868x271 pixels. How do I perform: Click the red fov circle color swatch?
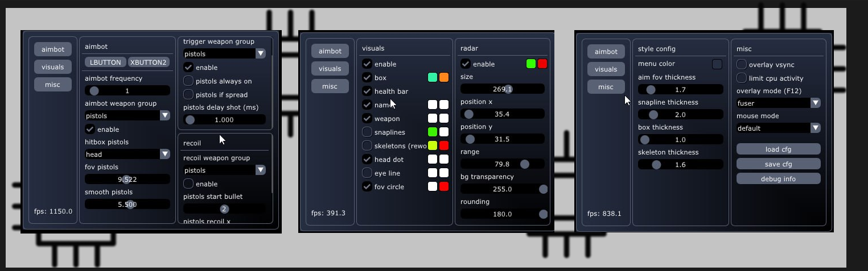444,187
